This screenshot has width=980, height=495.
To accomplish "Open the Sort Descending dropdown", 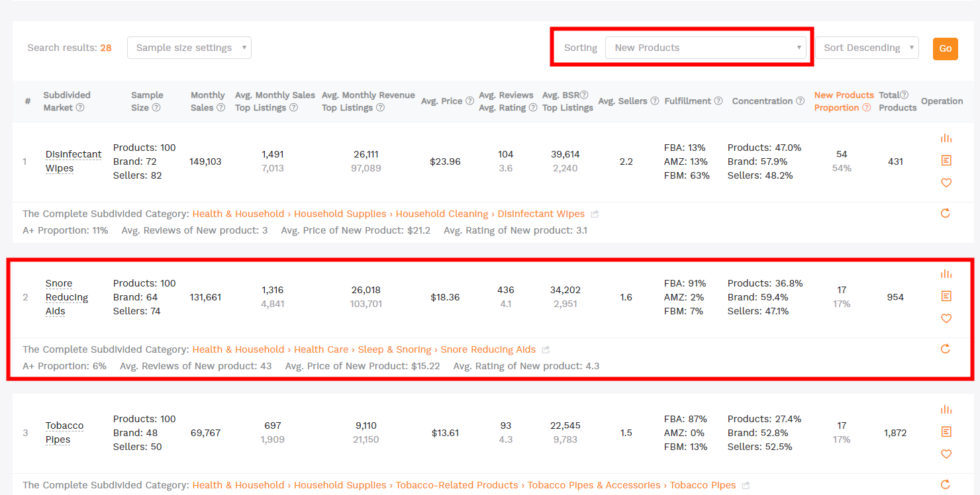I will (866, 48).
